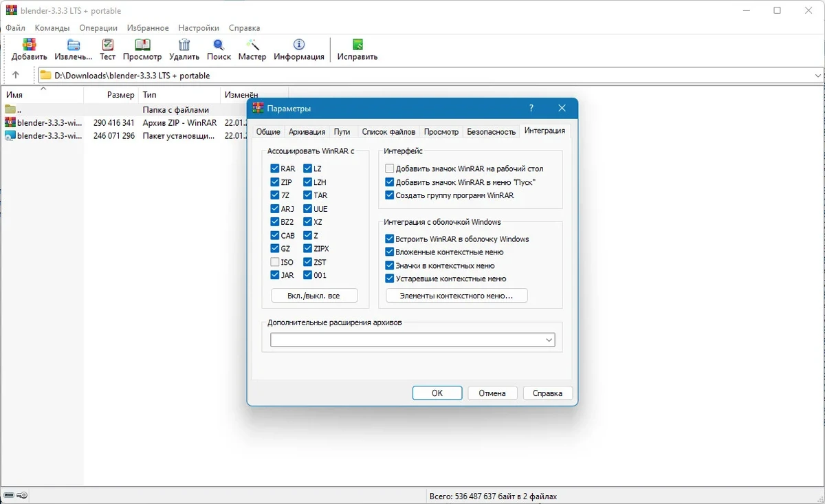
Task: Click the Добавить toolbar icon
Action: (x=29, y=45)
